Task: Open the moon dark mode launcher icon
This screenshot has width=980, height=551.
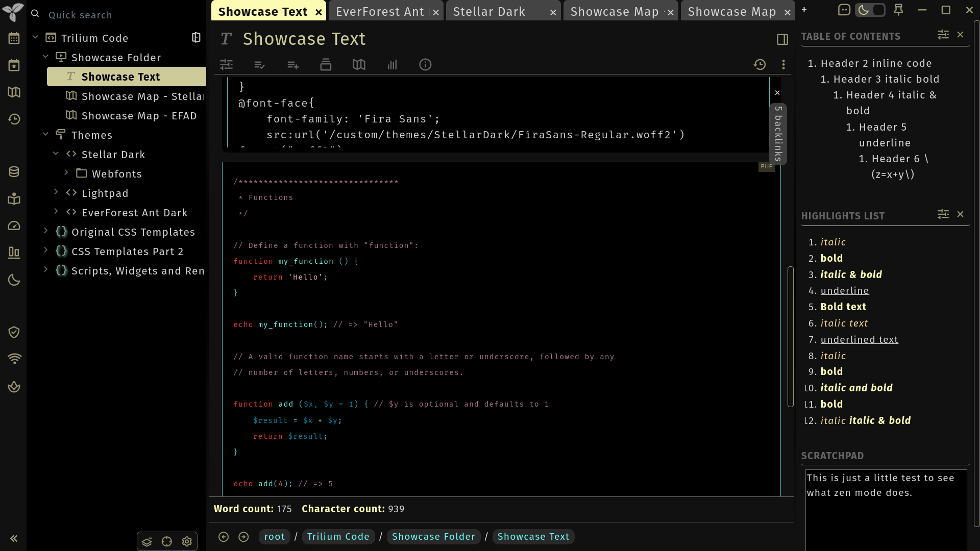Action: click(x=14, y=280)
